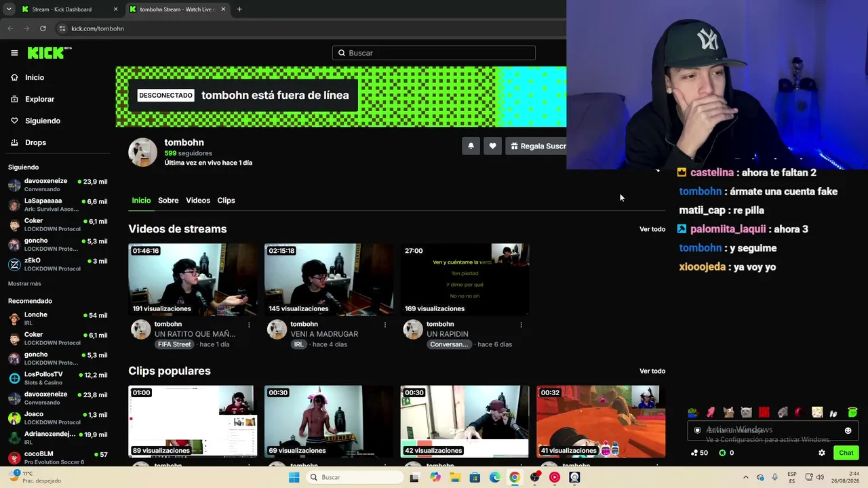The image size is (868, 488).
Task: Click the green Chat send button
Action: 846,453
